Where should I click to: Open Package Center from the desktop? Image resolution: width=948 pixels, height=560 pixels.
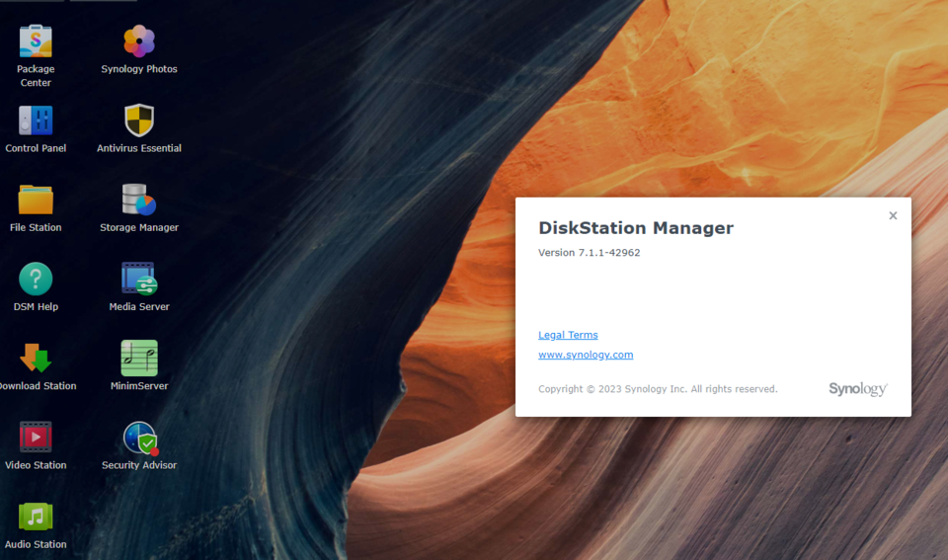coord(36,41)
